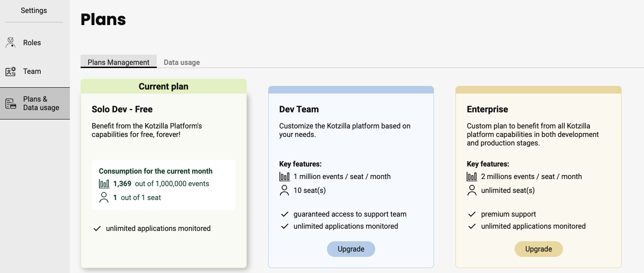Open the Team settings page
The image size is (644, 273).
tap(32, 71)
